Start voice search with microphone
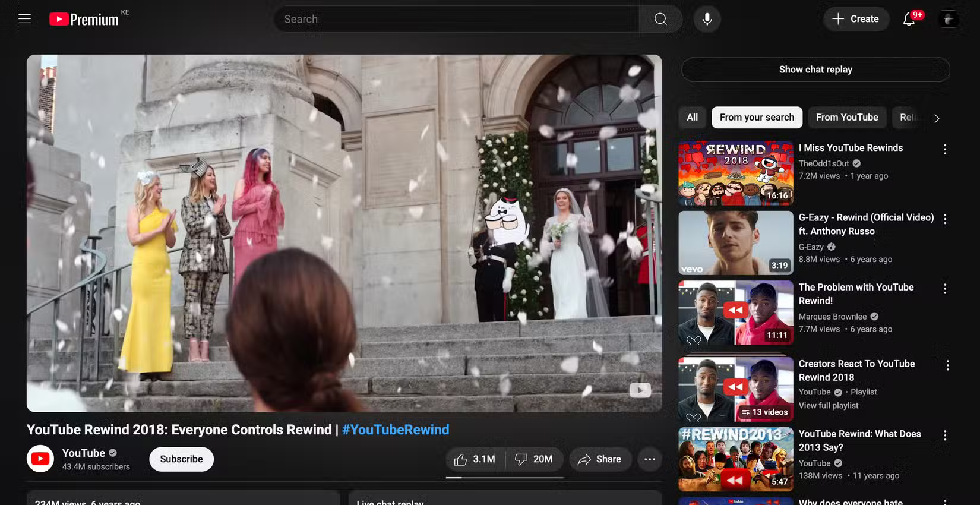 (707, 19)
